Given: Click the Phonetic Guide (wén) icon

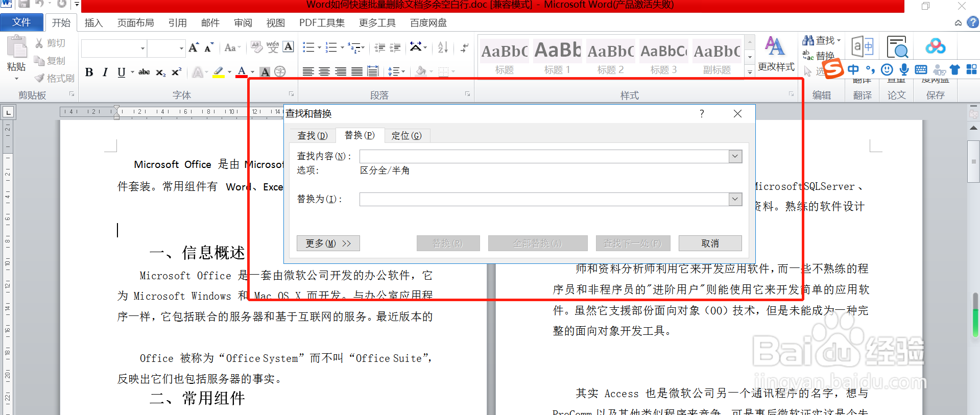Looking at the screenshot, I should (273, 47).
